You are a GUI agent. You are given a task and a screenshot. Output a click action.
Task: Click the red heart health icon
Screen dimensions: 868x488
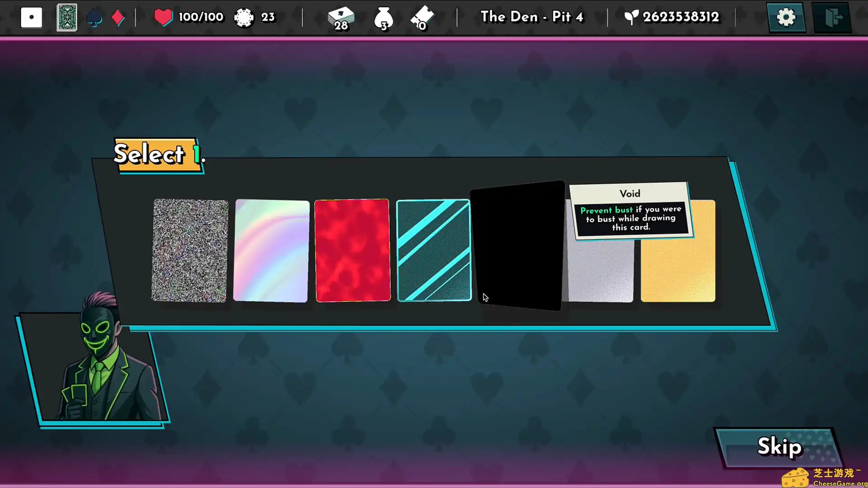coord(163,17)
